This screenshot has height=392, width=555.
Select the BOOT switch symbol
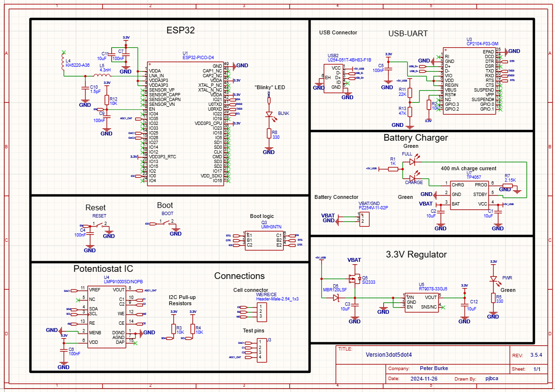pos(167,223)
